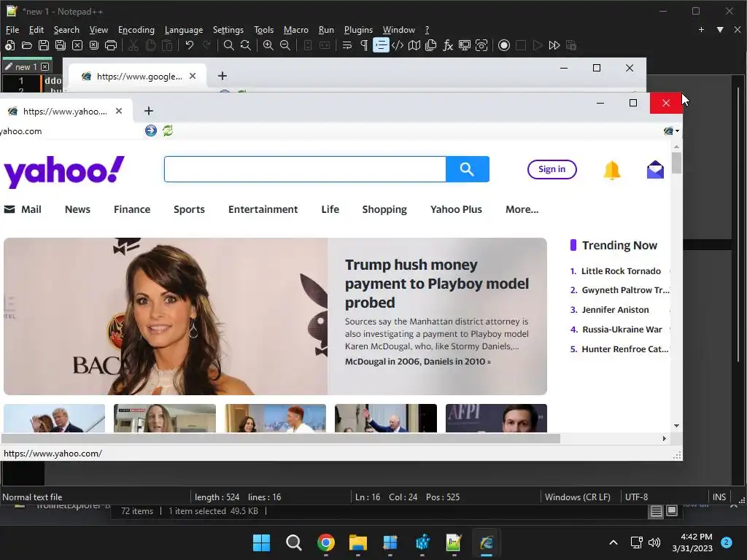Undo the last edit in Notepad++
747x560 pixels.
click(x=189, y=45)
